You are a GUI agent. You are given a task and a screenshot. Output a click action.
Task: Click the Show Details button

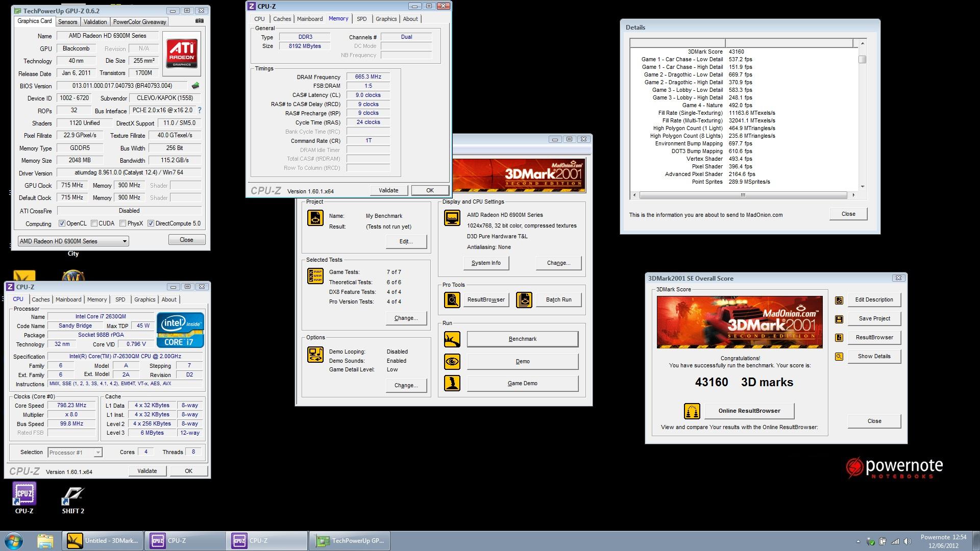874,356
